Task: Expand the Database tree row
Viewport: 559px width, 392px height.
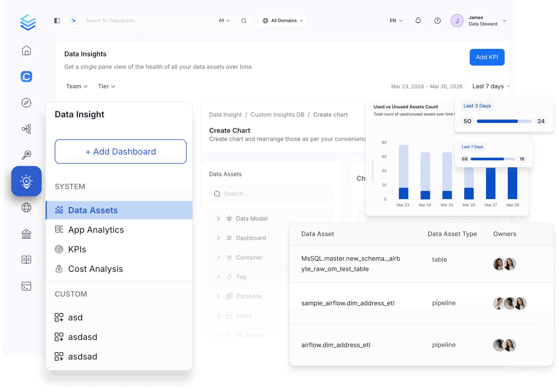Action: (218, 296)
